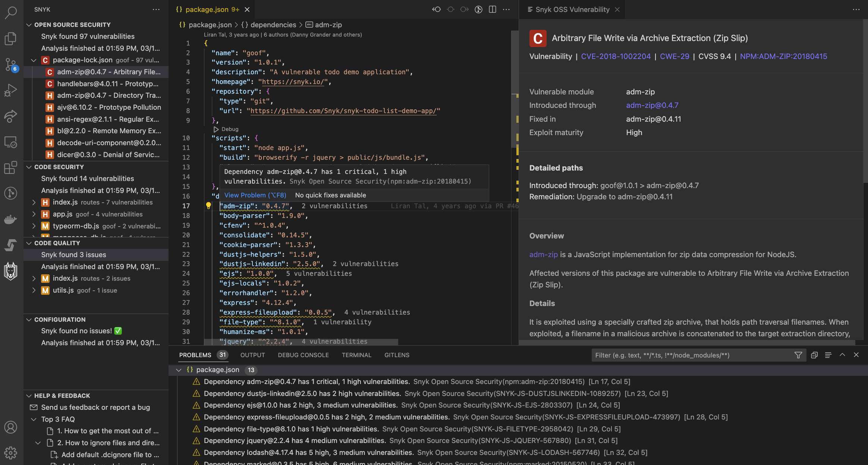Click Open Changes with previous revision icon

click(437, 9)
